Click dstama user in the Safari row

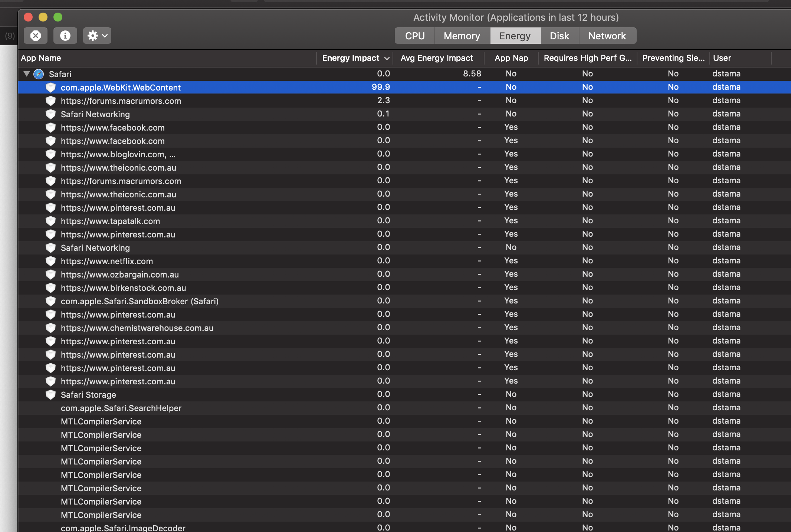726,74
